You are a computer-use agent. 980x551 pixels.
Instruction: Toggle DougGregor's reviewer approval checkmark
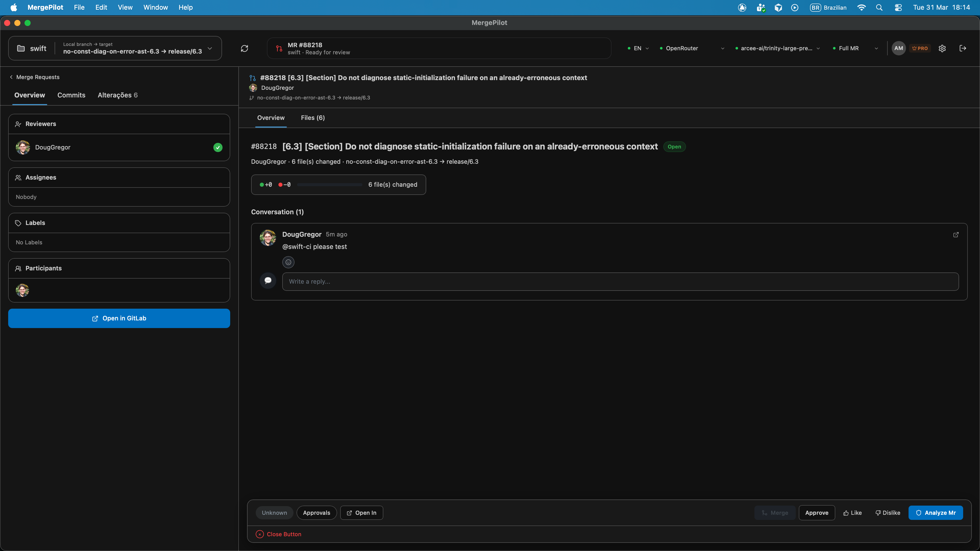pyautogui.click(x=218, y=147)
